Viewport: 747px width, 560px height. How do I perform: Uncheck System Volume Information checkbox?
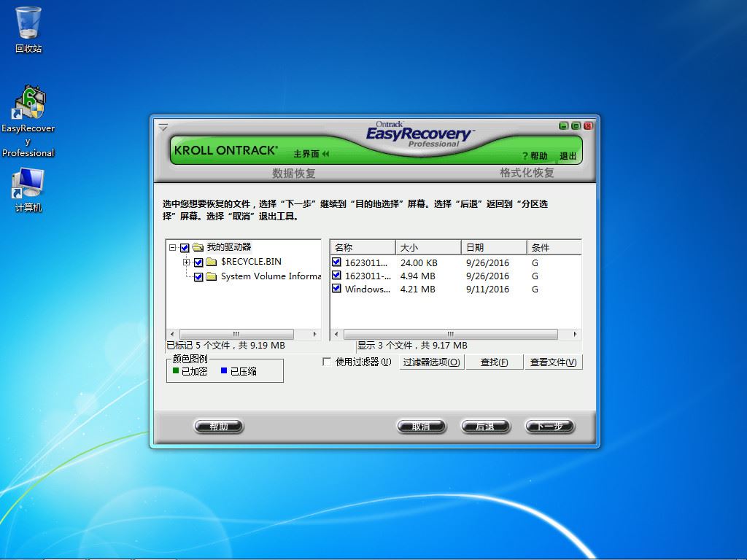tap(198, 277)
